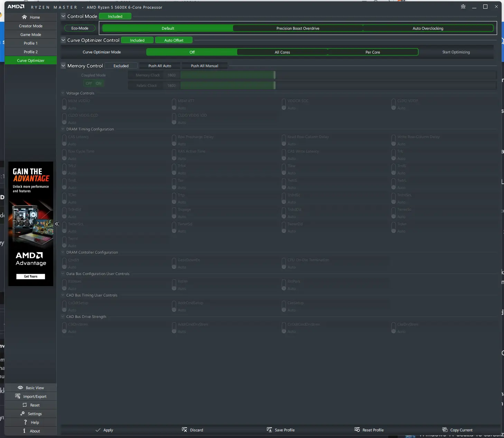Copy Current settings to the profile
Image resolution: width=504 pixels, height=438 pixels.
457,430
